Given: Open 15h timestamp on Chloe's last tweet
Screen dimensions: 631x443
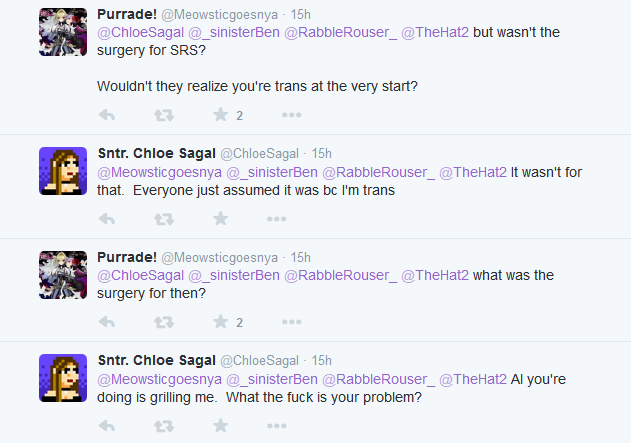Looking at the screenshot, I should (321, 360).
